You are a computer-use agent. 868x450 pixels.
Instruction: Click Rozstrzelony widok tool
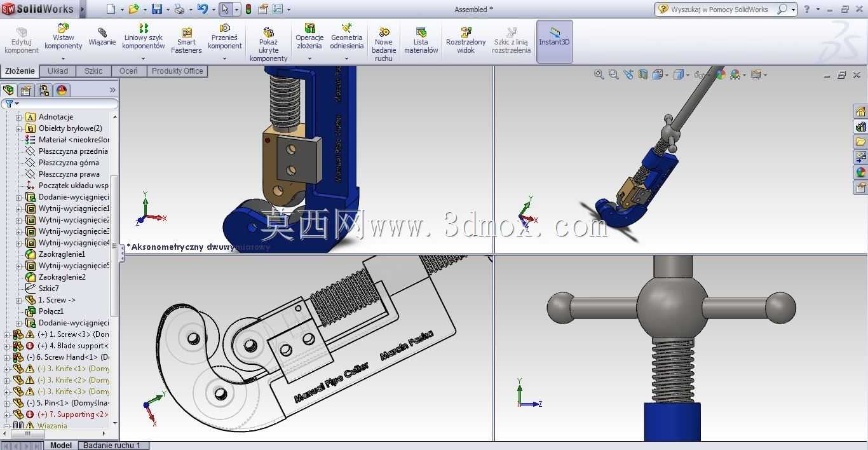pos(466,41)
